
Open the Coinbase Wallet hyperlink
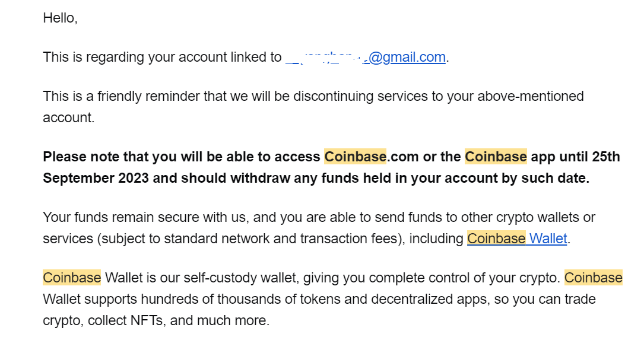click(x=517, y=239)
